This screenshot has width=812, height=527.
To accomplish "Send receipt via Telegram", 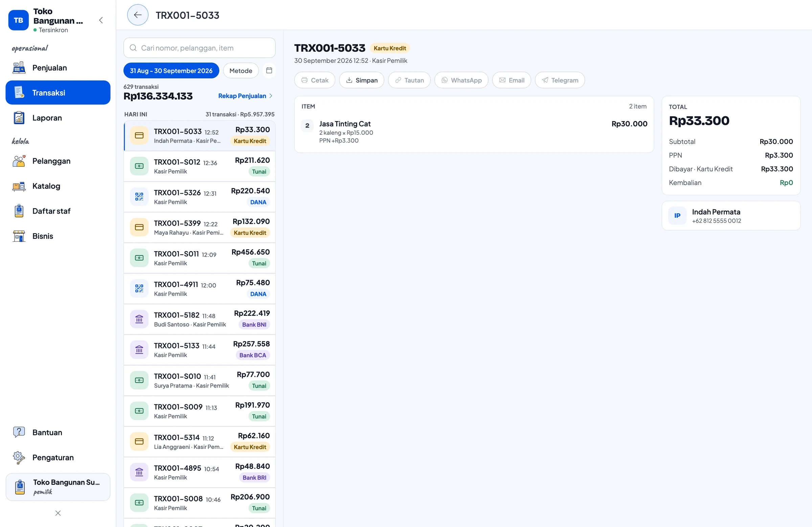I will (560, 80).
